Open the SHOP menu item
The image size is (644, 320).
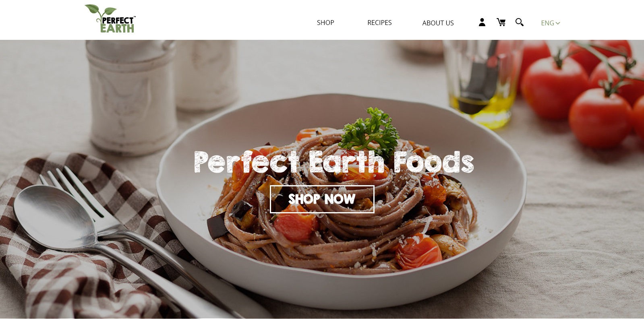pos(325,23)
